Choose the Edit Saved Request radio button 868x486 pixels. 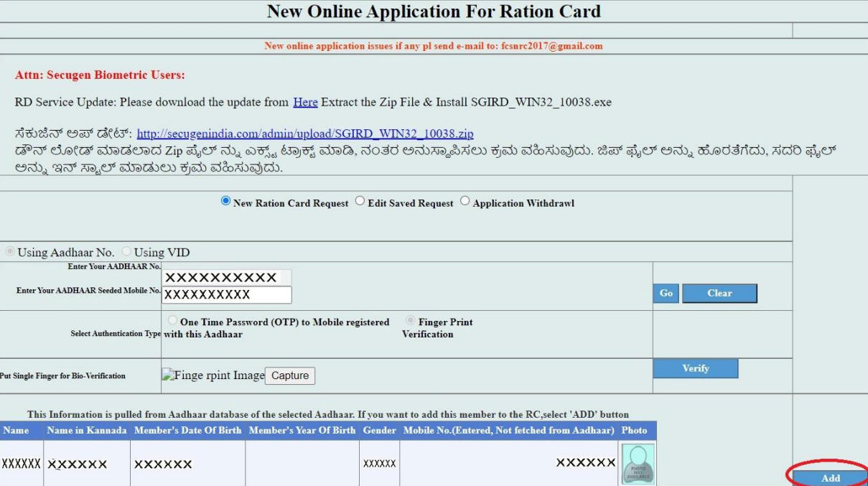pos(360,202)
